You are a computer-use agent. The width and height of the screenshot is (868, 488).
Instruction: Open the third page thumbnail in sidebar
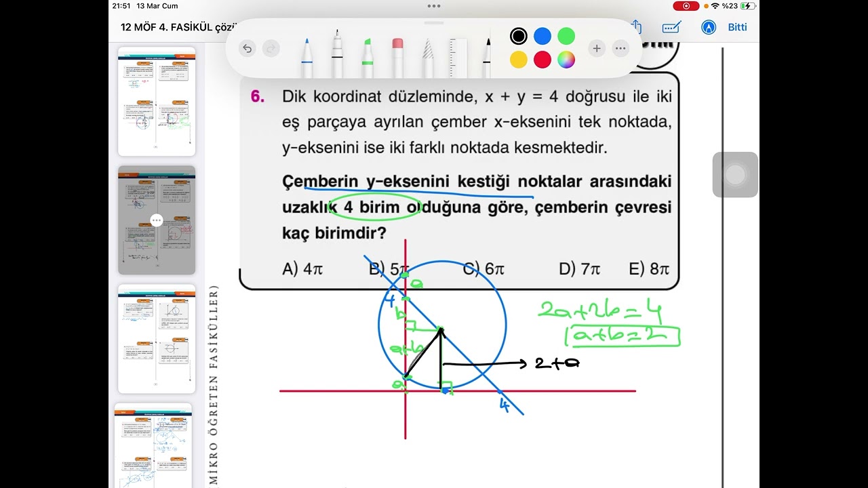tap(157, 339)
